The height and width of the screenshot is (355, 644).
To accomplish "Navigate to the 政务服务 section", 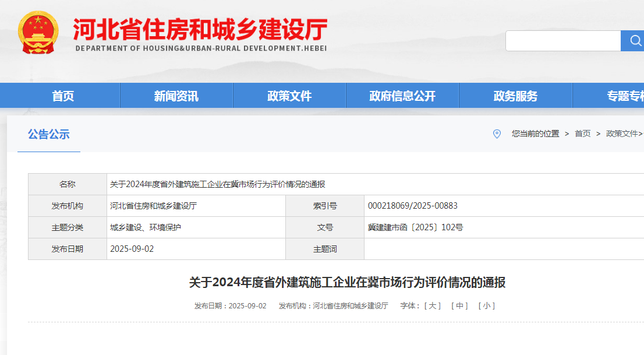I will (x=515, y=96).
